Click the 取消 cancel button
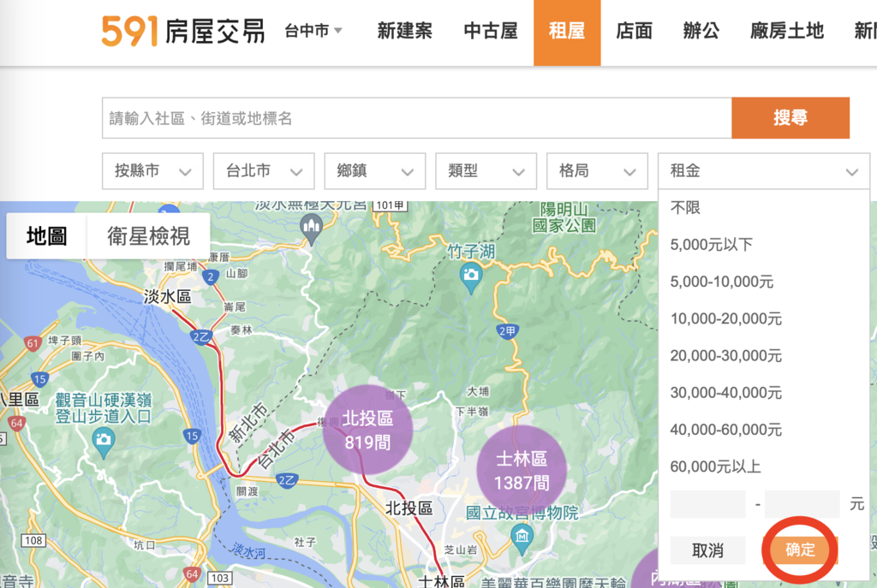This screenshot has width=877, height=588. pos(708,550)
